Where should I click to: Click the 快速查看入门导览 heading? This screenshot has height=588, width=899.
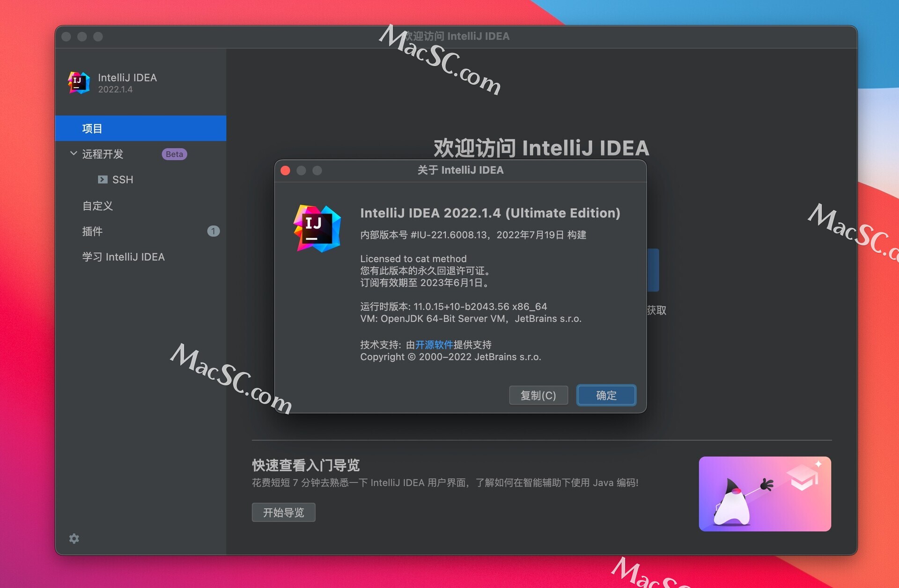[306, 465]
